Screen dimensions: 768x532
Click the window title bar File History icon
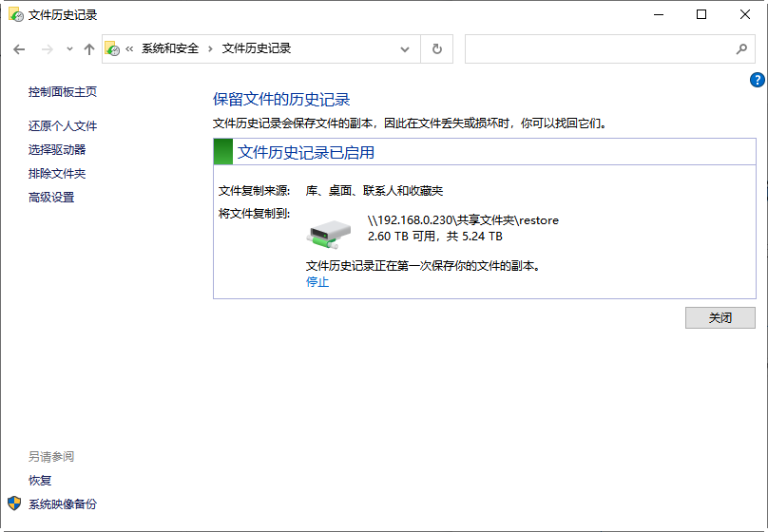(16, 14)
